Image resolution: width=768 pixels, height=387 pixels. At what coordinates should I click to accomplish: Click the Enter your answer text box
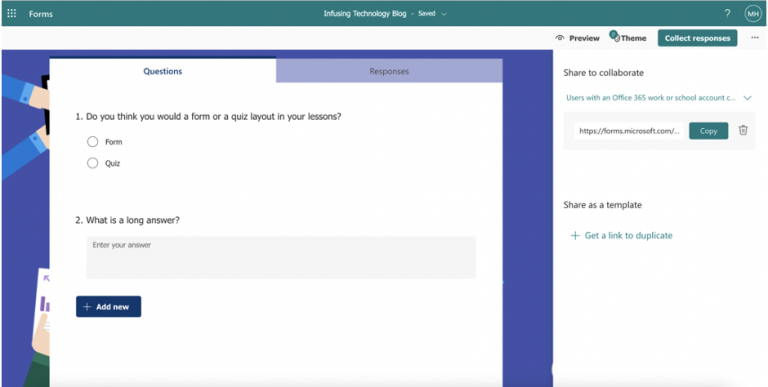(281, 258)
